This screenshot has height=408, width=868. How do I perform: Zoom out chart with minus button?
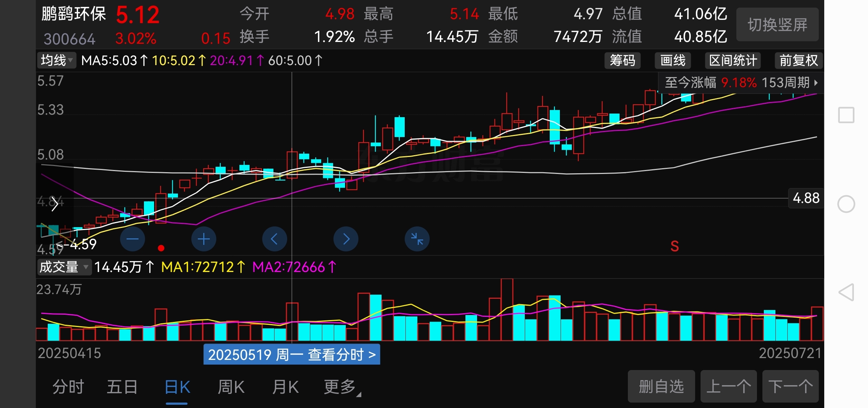(132, 239)
